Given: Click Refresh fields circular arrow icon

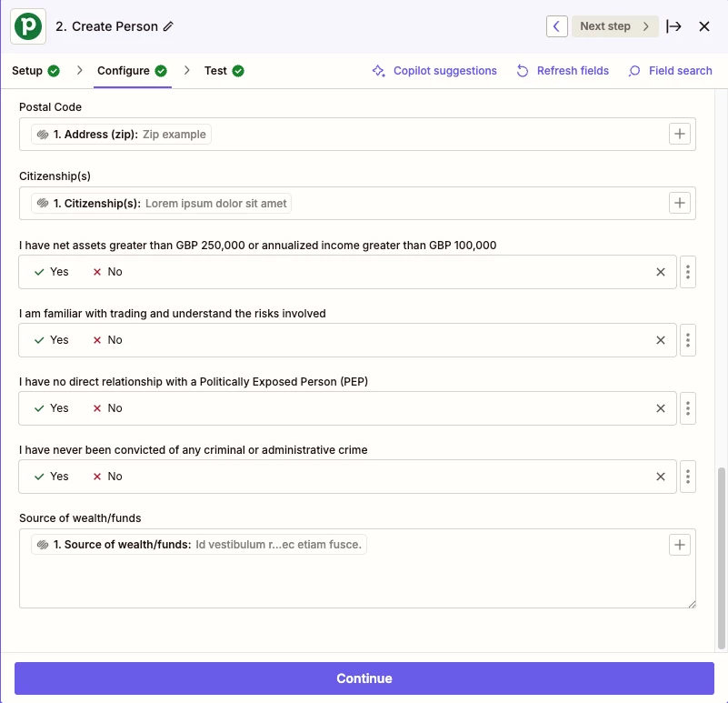Looking at the screenshot, I should click(523, 71).
